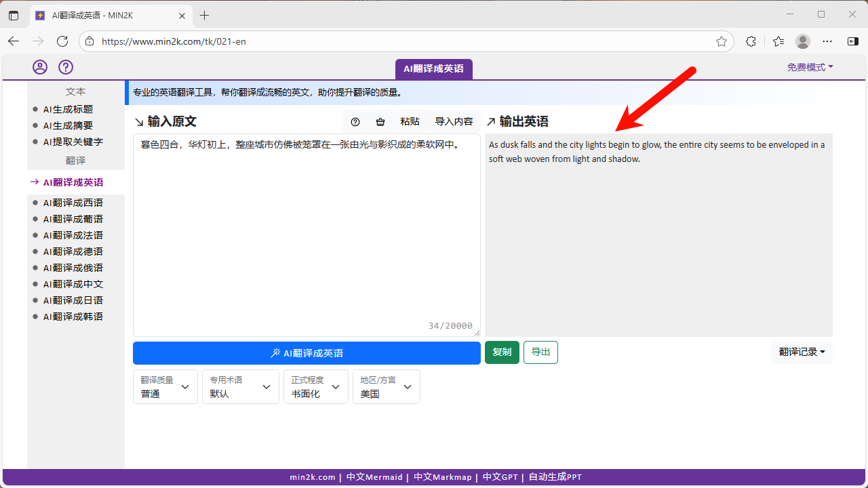Select the 地区/方言 dropdown
The width and height of the screenshot is (868, 488).
pyautogui.click(x=387, y=387)
